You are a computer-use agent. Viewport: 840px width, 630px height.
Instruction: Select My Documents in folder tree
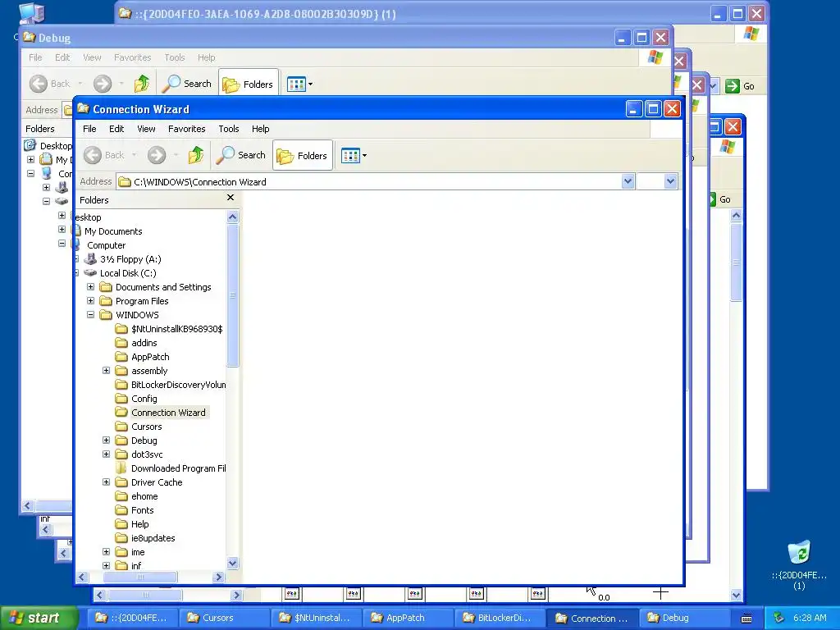pyautogui.click(x=113, y=231)
